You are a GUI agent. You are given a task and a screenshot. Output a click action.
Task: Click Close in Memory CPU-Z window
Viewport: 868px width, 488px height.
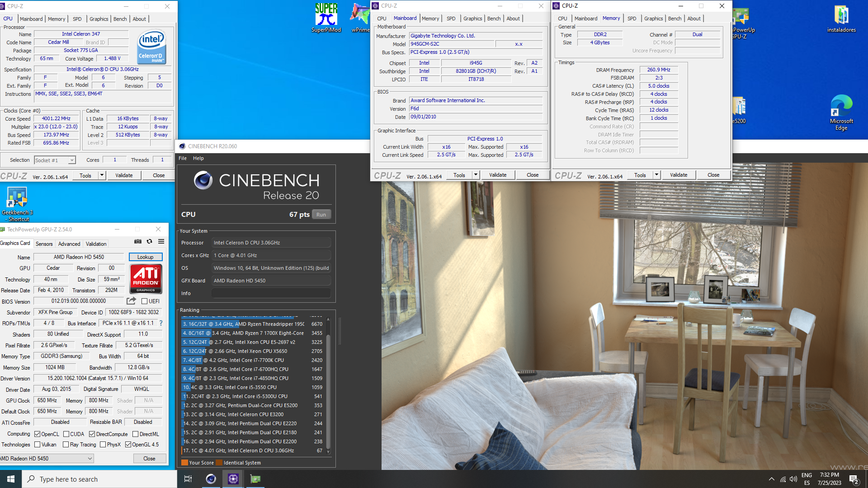pos(713,175)
